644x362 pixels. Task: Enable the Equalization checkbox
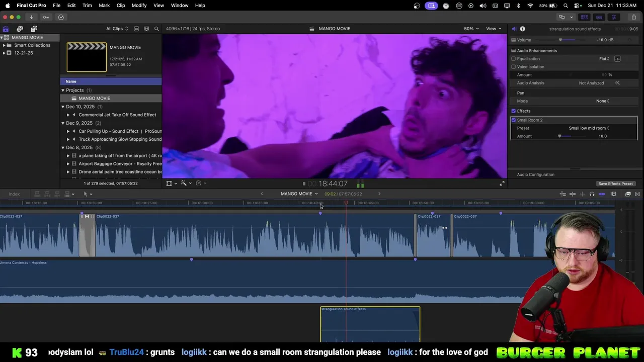[x=514, y=59]
